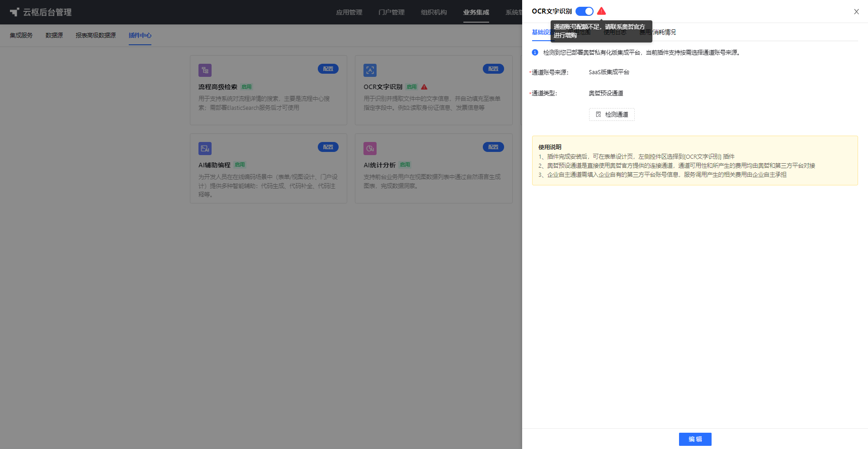Switch to the 数据源 tab
Image resolution: width=868 pixels, height=449 pixels.
tap(54, 35)
